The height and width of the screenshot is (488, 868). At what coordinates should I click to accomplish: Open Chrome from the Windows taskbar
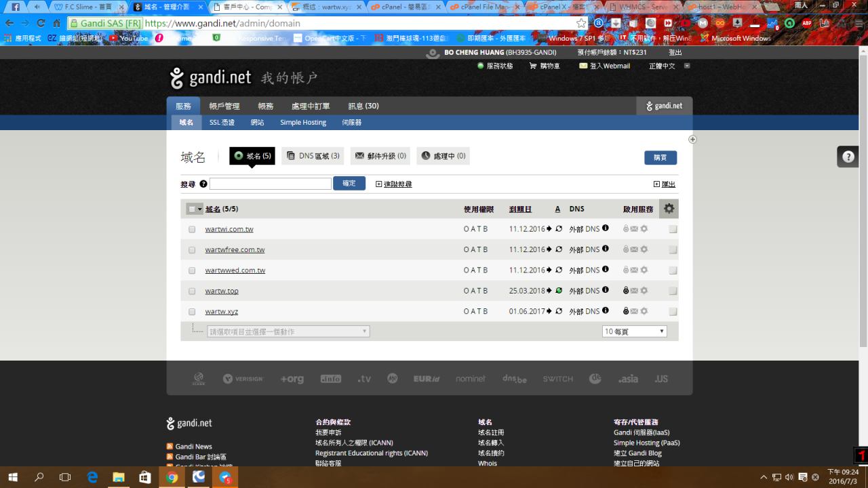tap(172, 477)
